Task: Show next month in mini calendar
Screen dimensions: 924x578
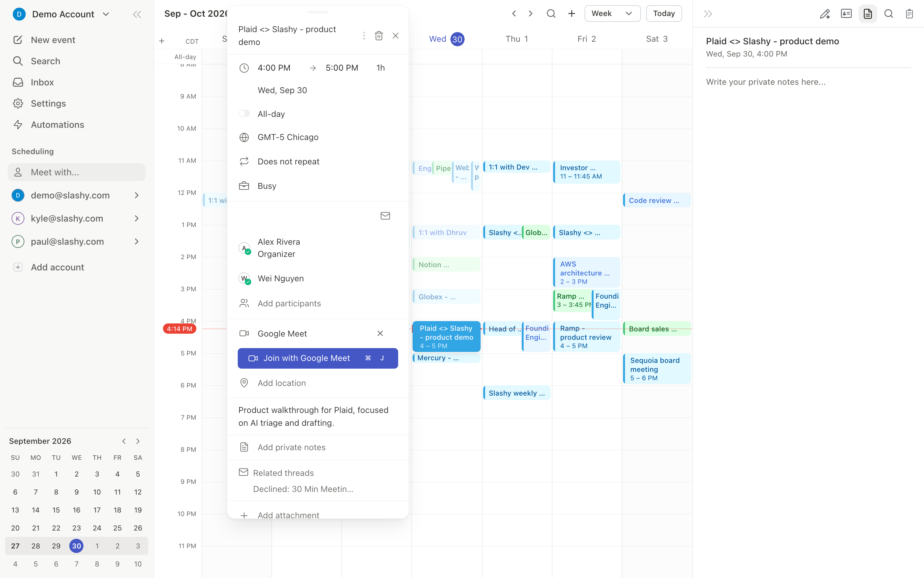Action: pos(138,441)
